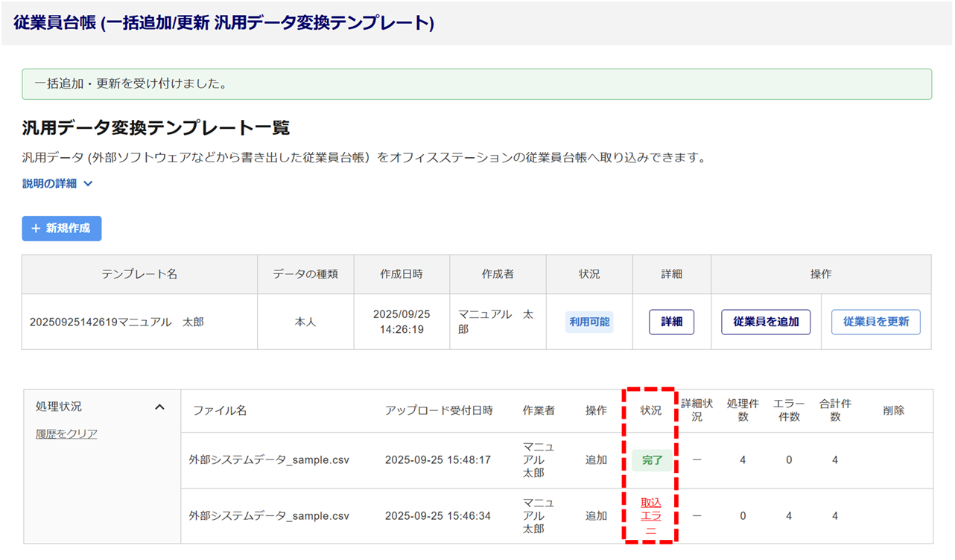
Task: Select the テンプレート名 column header
Action: [139, 274]
